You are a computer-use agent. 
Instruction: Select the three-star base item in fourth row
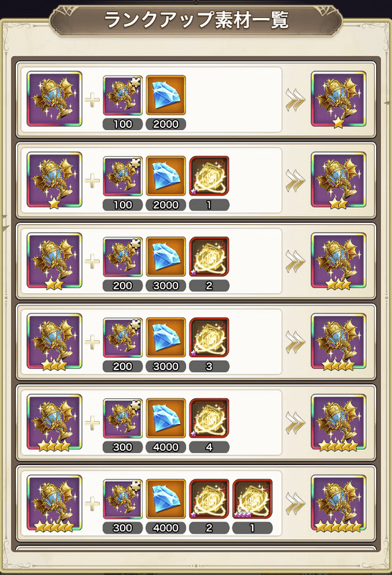click(55, 341)
